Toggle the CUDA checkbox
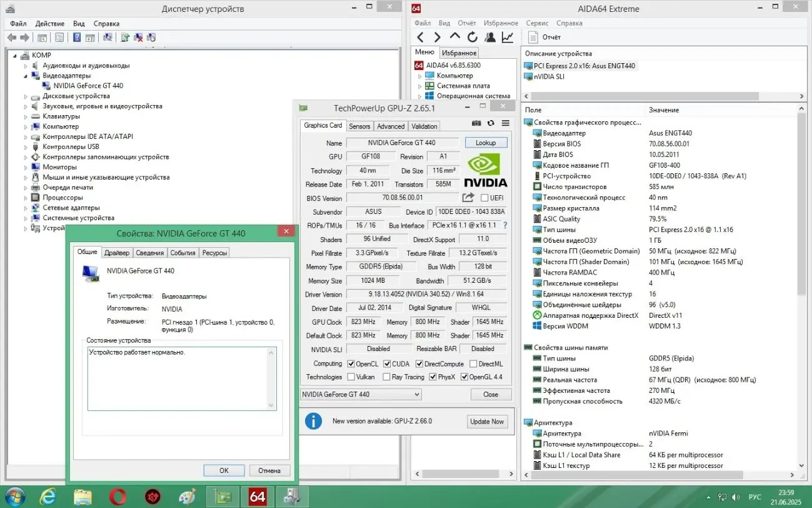The width and height of the screenshot is (812, 508). [x=388, y=364]
